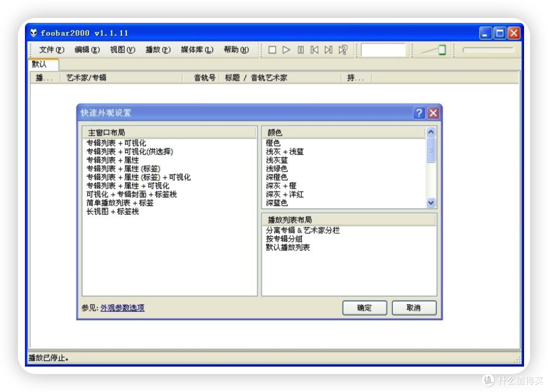Choose the 橙色 color scheme
This screenshot has height=392, width=548.
(273, 143)
